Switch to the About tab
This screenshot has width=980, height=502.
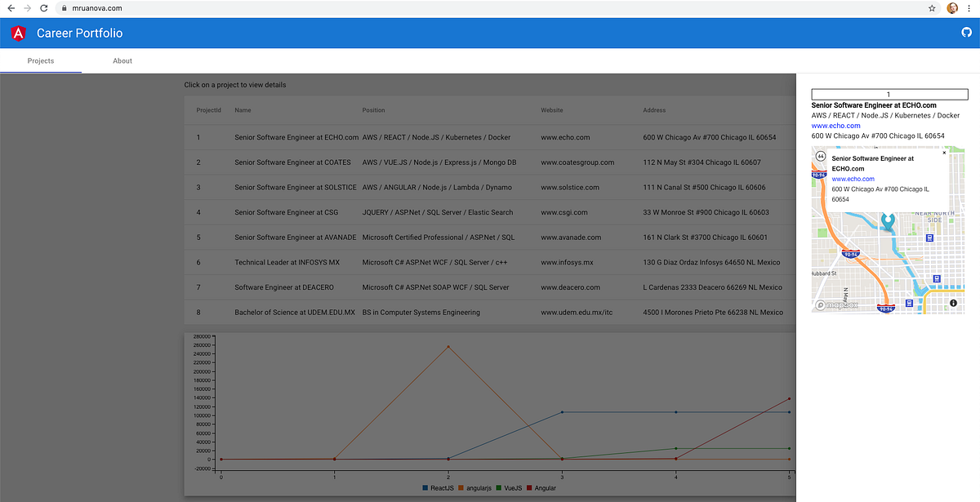[122, 60]
